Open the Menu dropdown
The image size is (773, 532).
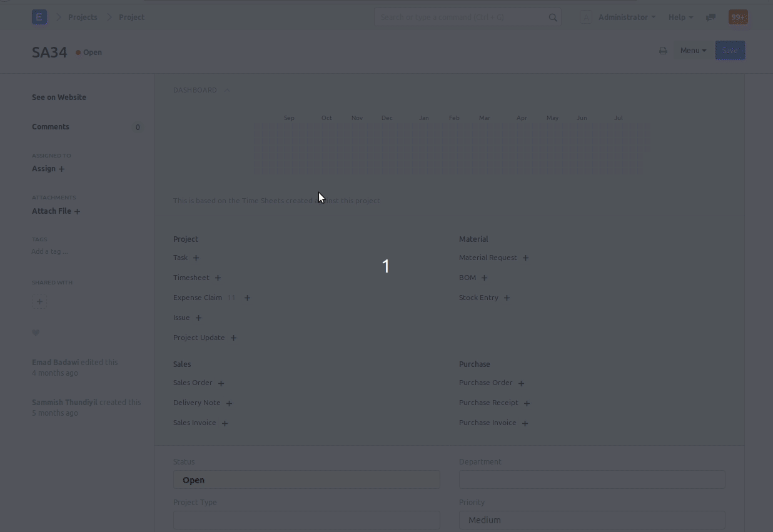pos(692,51)
